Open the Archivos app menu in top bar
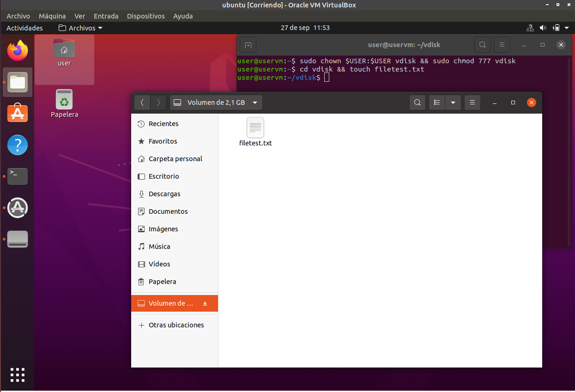 point(80,28)
